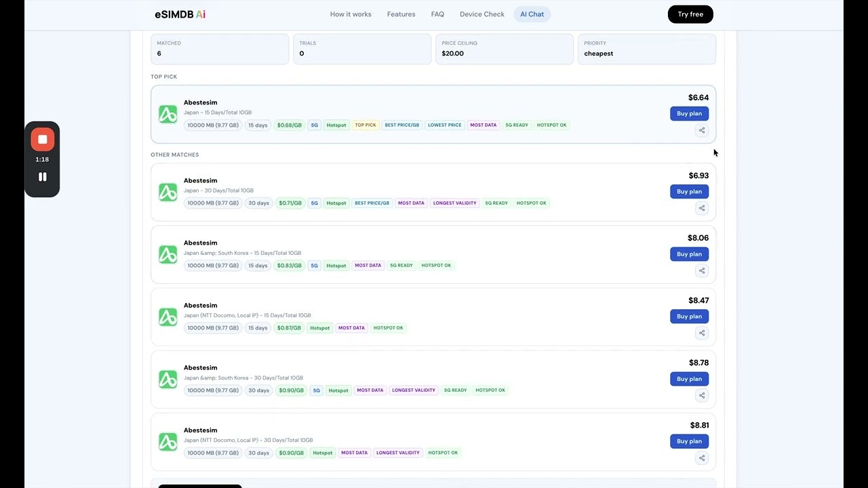Image resolution: width=868 pixels, height=488 pixels.
Task: Share the $6.93 Japan 30-day plan
Action: pos(702,208)
